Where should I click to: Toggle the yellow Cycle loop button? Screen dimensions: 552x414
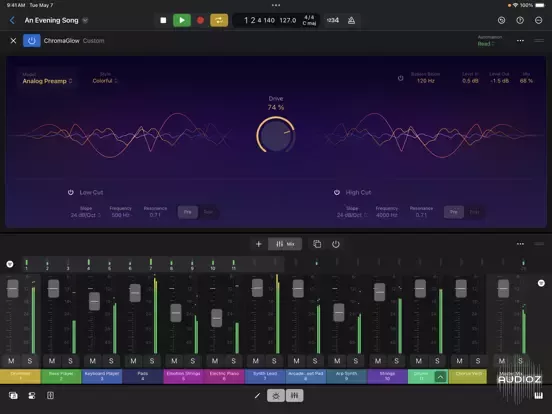click(x=219, y=20)
